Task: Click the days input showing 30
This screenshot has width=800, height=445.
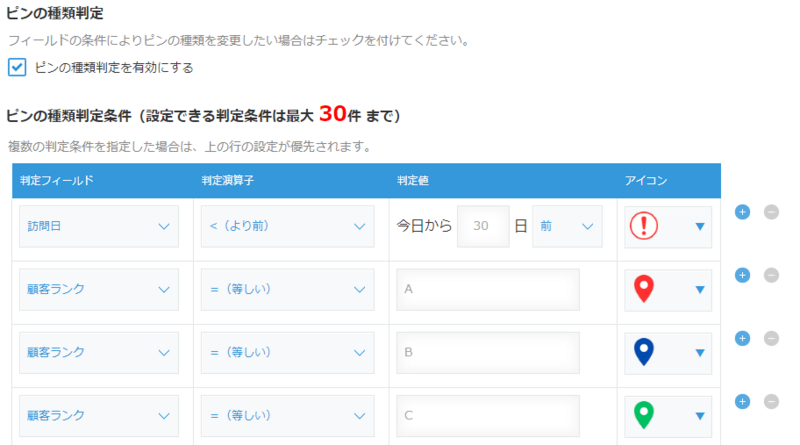Action: pos(483,227)
